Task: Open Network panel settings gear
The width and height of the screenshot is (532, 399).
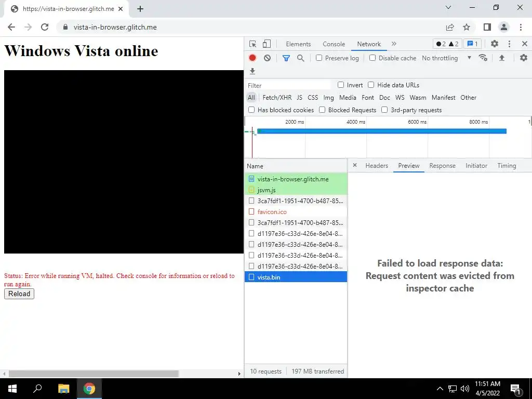Action: click(524, 58)
